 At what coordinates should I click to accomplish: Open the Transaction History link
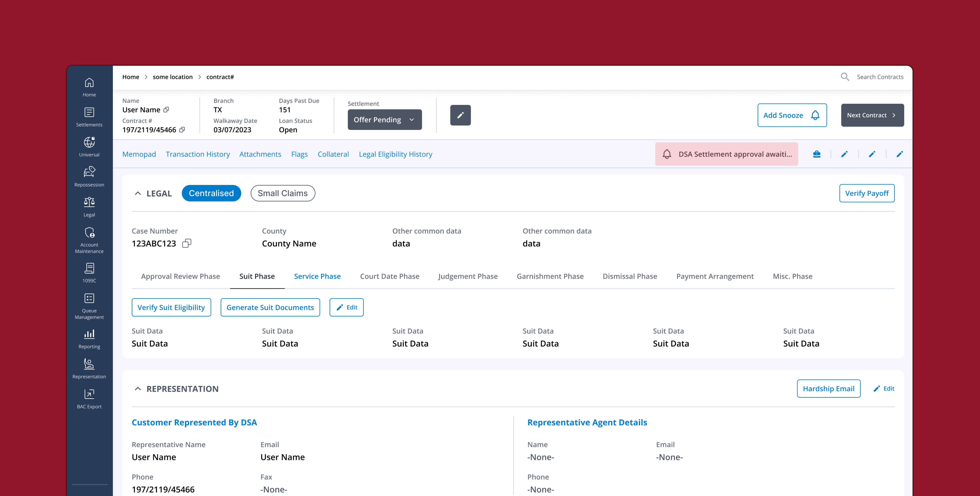pyautogui.click(x=197, y=154)
